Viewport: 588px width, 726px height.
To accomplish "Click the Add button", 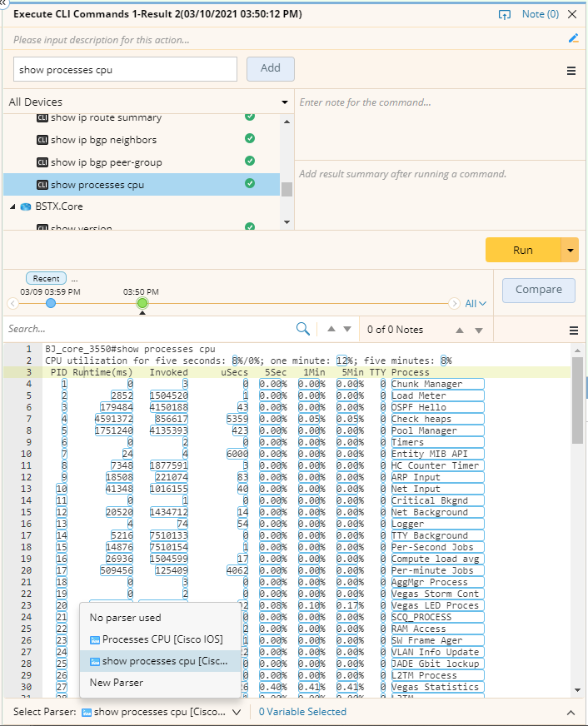I will point(271,68).
